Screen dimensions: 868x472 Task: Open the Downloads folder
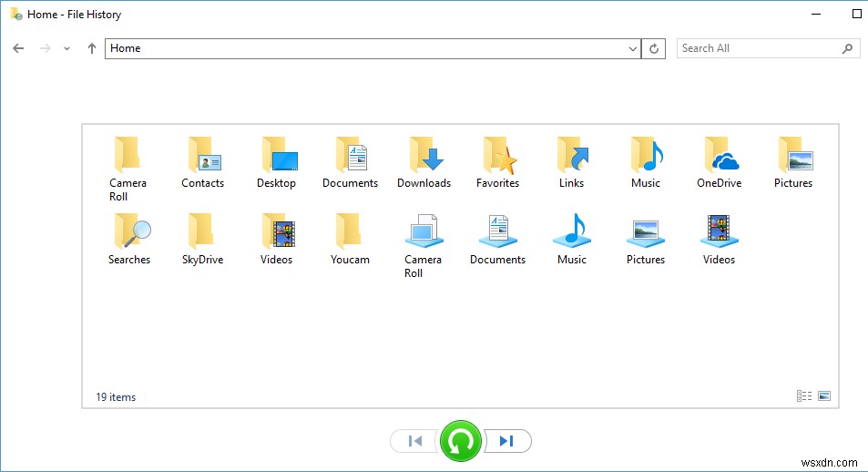pyautogui.click(x=424, y=162)
